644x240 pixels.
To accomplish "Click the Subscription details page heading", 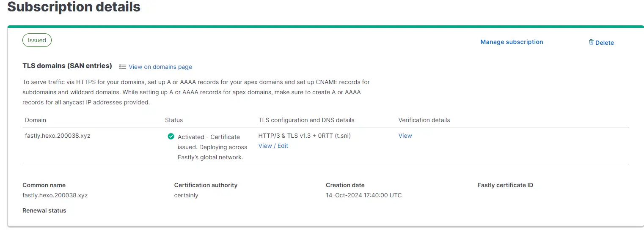I will [x=74, y=7].
